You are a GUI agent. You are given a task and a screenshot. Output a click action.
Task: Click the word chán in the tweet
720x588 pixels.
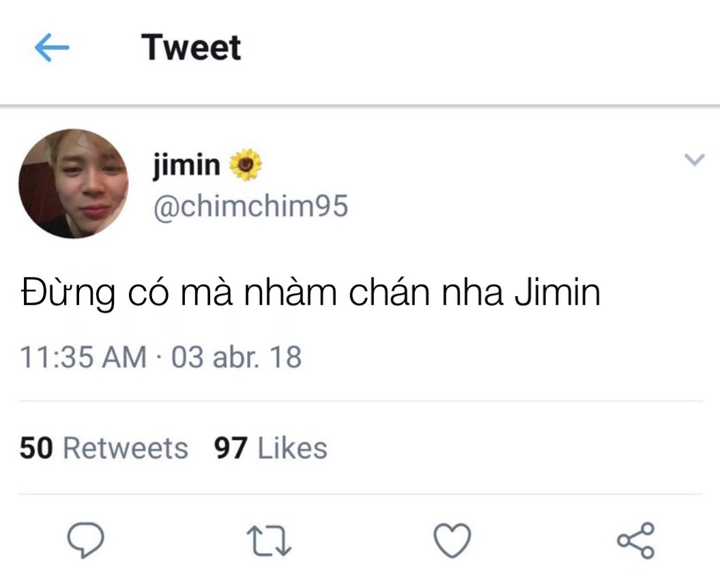pos(390,292)
